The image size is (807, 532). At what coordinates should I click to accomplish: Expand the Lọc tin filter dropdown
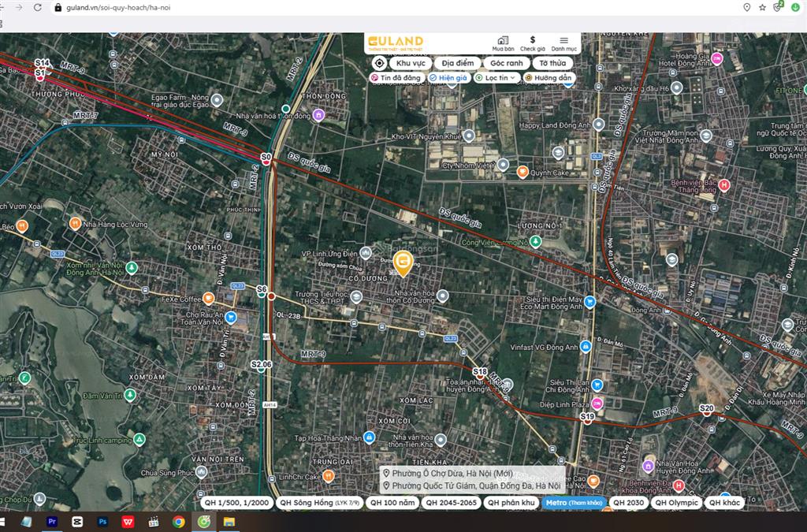click(x=496, y=78)
